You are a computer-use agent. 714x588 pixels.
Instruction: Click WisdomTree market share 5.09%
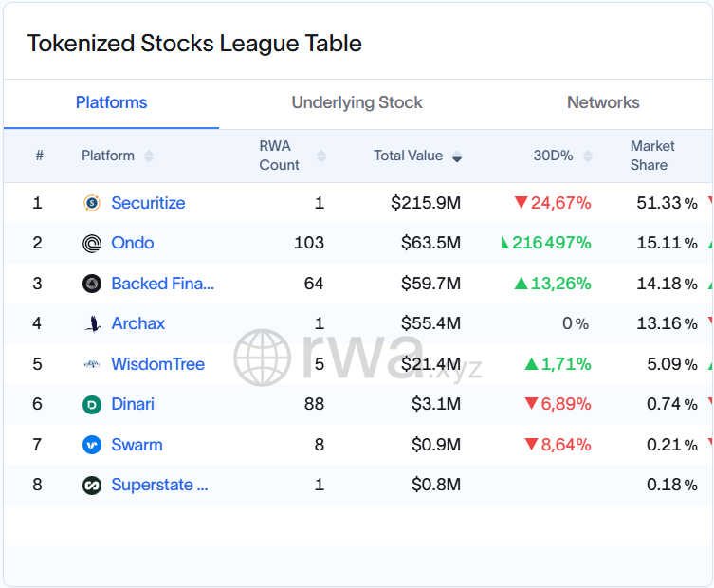[x=672, y=364]
